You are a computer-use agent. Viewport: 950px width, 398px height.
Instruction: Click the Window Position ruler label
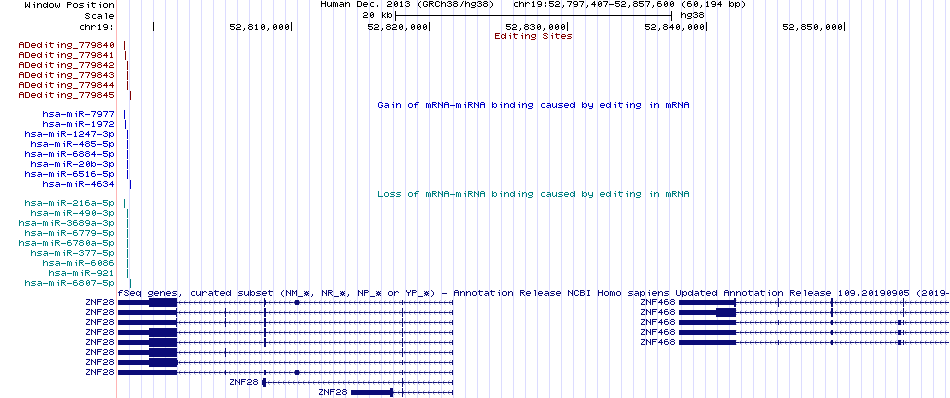pos(70,5)
